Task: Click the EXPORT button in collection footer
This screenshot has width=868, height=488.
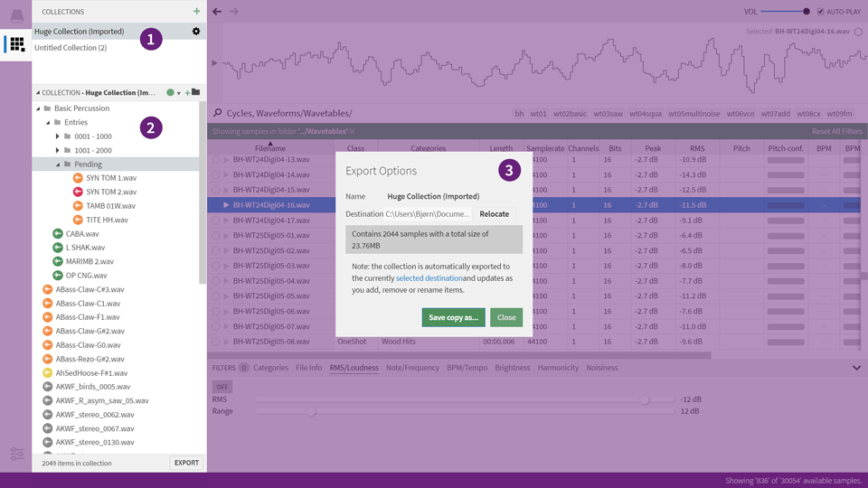Action: pos(186,463)
